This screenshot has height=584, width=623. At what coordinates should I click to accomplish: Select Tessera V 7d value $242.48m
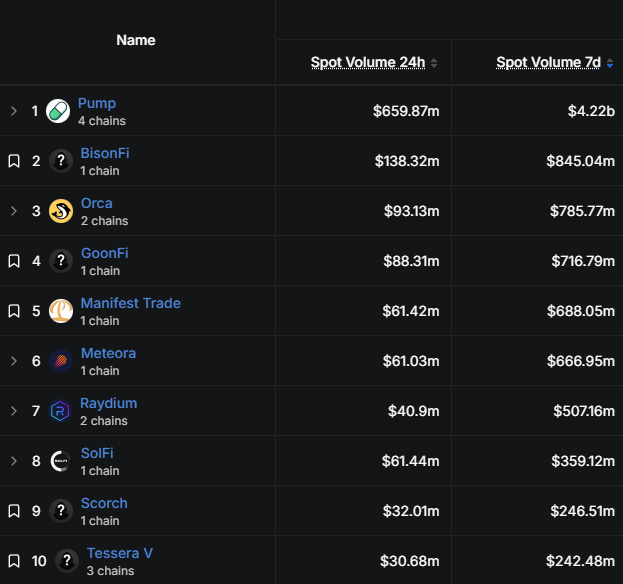tap(580, 561)
